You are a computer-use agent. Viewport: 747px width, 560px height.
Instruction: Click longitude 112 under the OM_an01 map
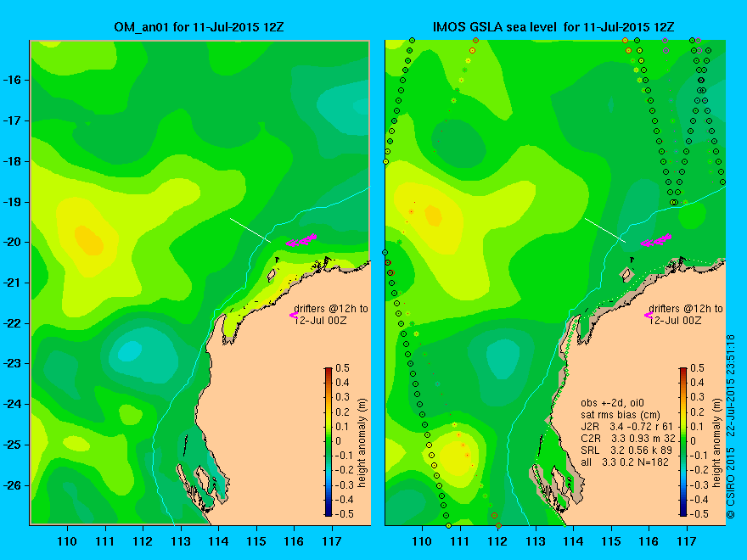tap(143, 541)
